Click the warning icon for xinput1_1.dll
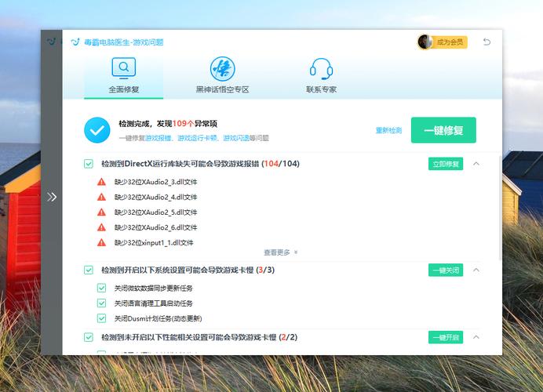This screenshot has width=543, height=392. tap(101, 242)
